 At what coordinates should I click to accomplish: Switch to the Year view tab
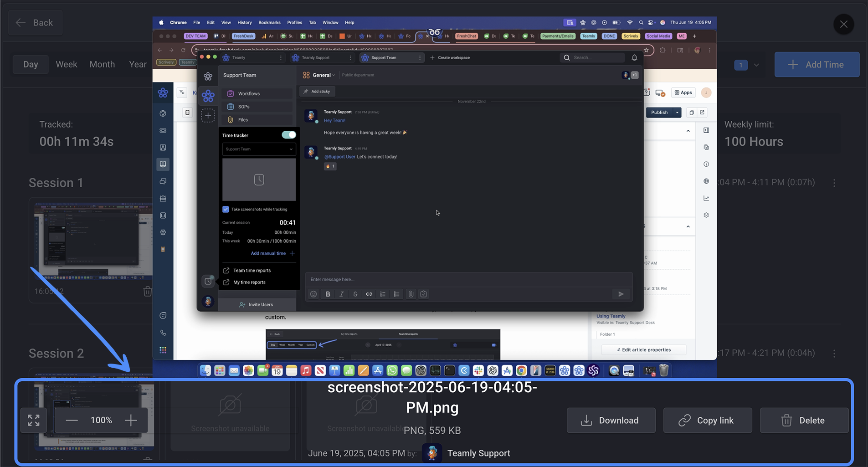(138, 64)
